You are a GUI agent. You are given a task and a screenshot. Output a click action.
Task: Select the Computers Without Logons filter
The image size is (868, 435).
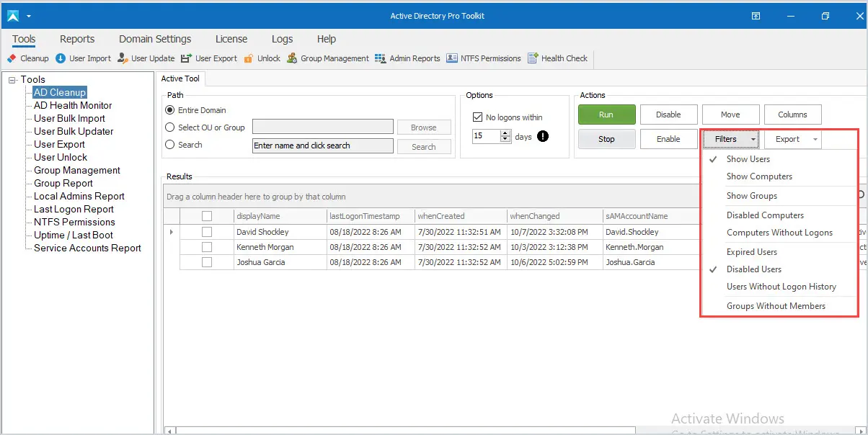[780, 233]
